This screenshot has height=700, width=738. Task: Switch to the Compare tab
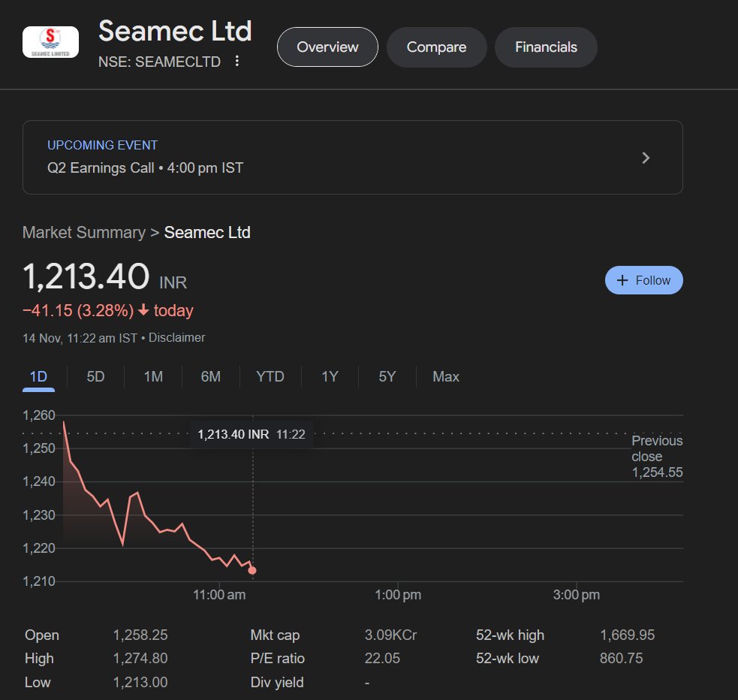coord(436,47)
